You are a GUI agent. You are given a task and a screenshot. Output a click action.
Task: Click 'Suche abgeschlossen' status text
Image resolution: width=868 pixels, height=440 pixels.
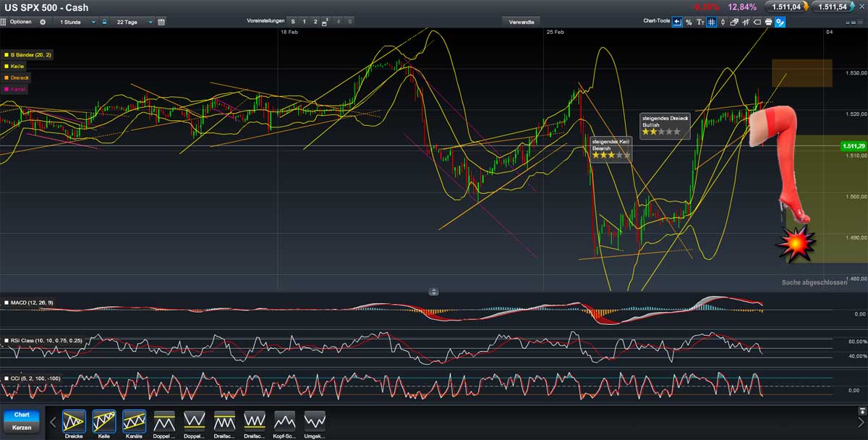click(x=814, y=282)
